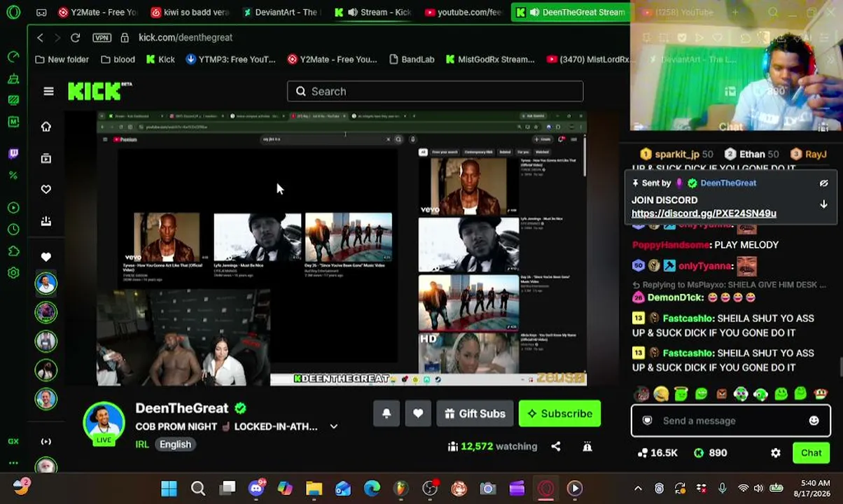843x504 pixels.
Task: Open chat identity shield icon
Action: point(647,421)
